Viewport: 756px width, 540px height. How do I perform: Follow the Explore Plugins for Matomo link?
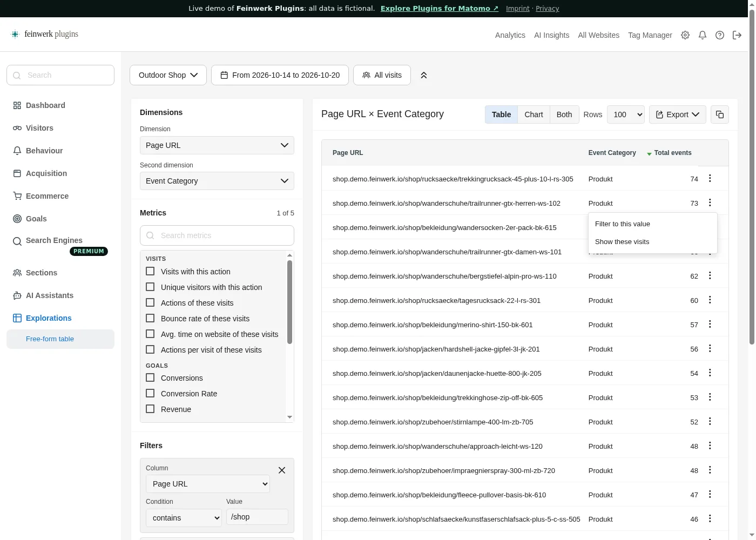[440, 8]
